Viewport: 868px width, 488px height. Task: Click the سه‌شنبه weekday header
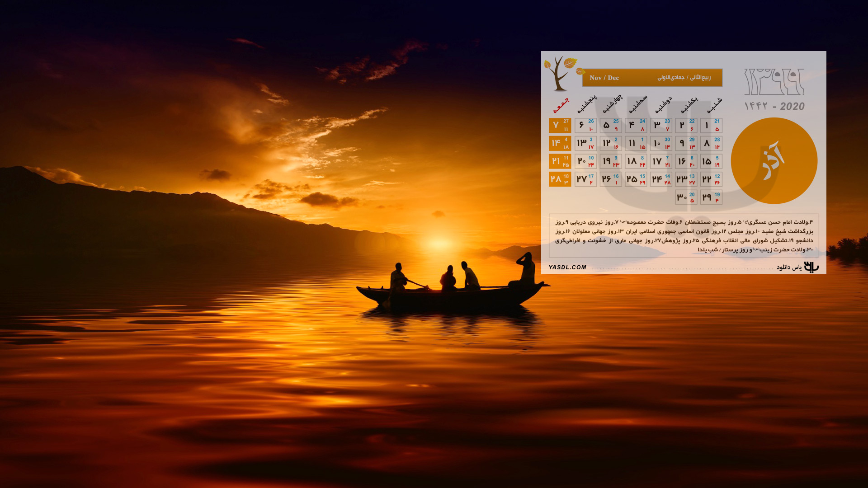(x=637, y=104)
